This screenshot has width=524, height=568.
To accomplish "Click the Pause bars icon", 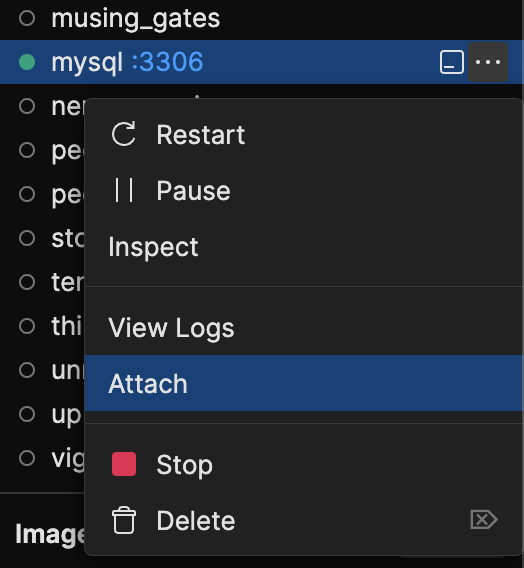I will (124, 190).
